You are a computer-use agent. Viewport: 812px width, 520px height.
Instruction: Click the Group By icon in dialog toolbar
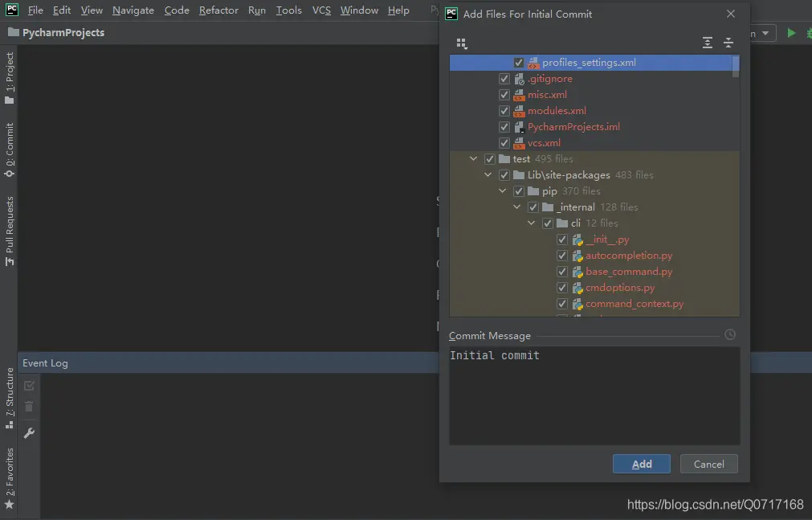[x=461, y=43]
